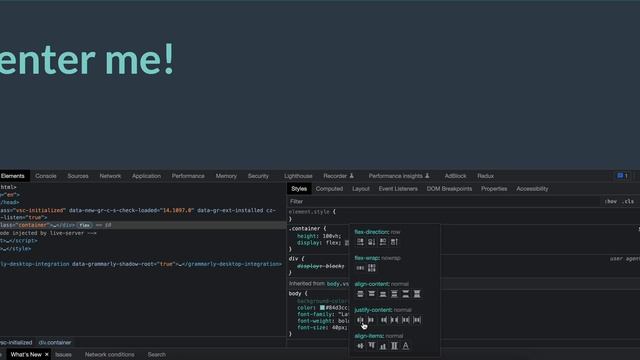Open the Performance tab
This screenshot has width=640, height=360.
click(x=188, y=176)
